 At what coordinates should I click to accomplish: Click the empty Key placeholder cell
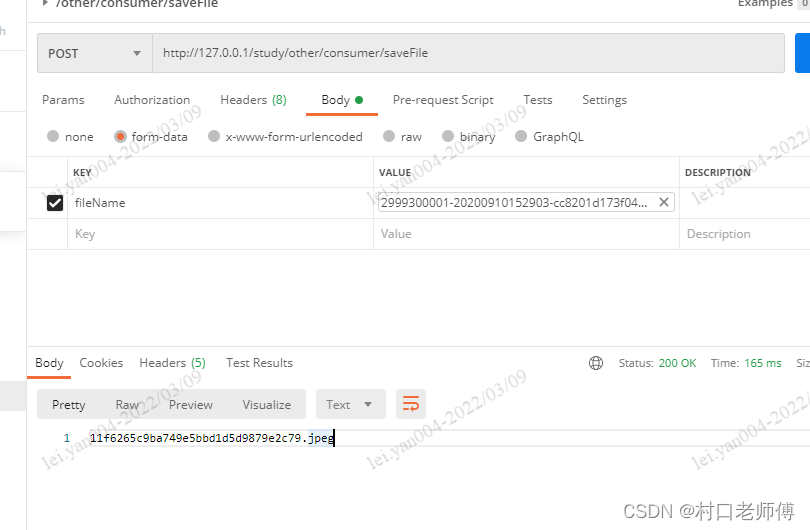(221, 234)
